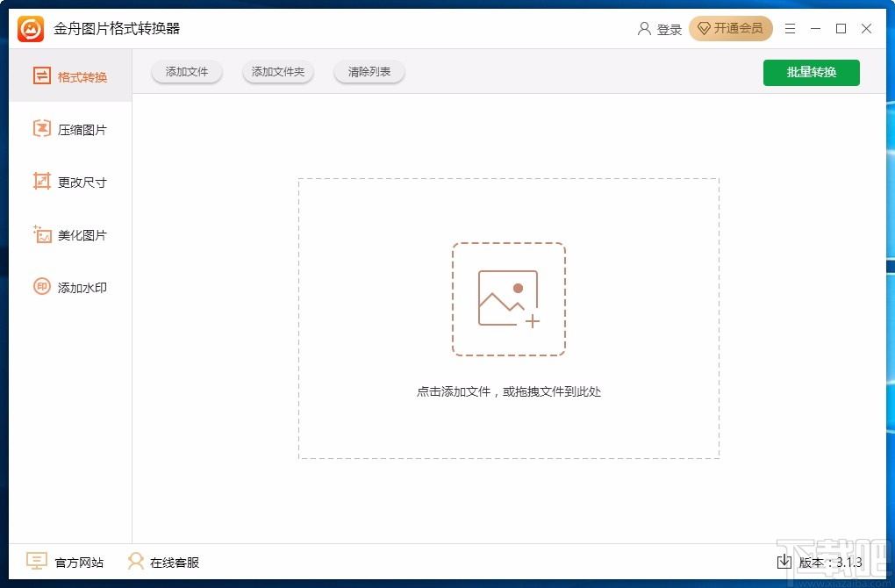
Task: Start conversion with the 批量转换 button
Action: pos(811,72)
